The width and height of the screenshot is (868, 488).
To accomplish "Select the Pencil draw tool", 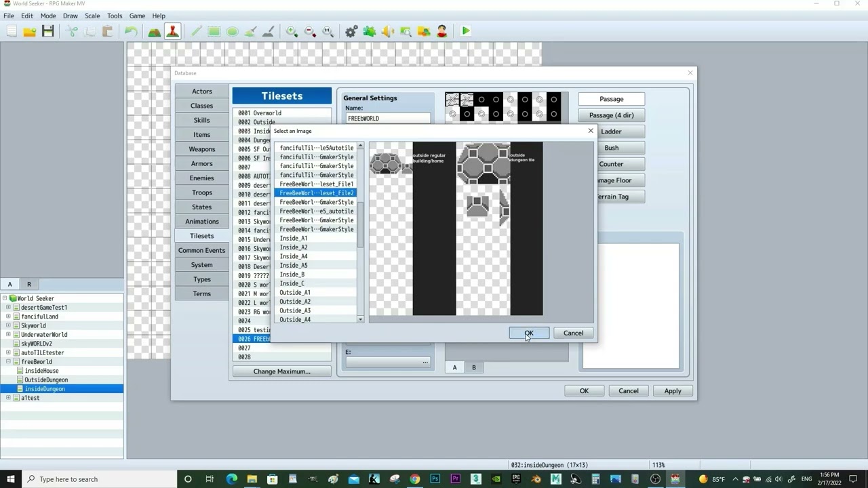I will [x=196, y=31].
